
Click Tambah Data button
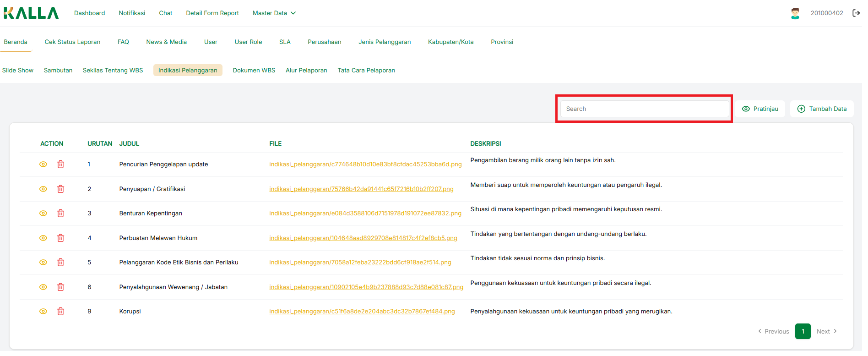click(x=822, y=109)
